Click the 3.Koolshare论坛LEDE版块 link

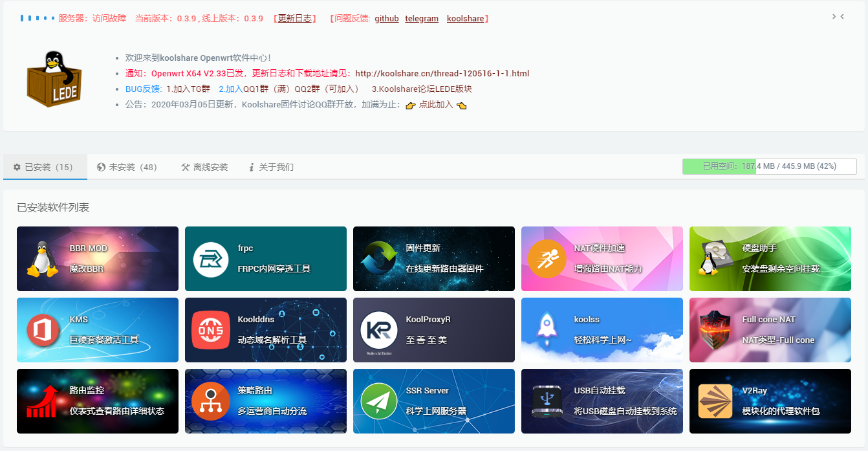422,89
